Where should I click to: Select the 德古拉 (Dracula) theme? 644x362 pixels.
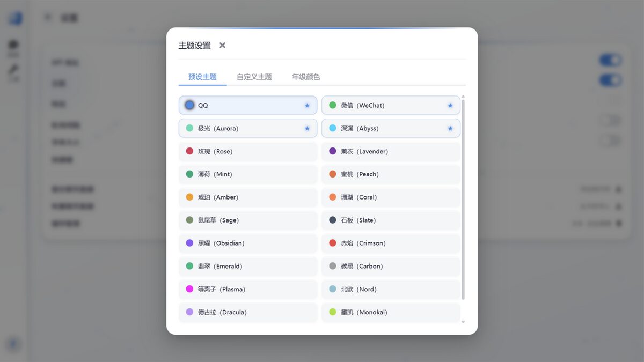tap(248, 313)
